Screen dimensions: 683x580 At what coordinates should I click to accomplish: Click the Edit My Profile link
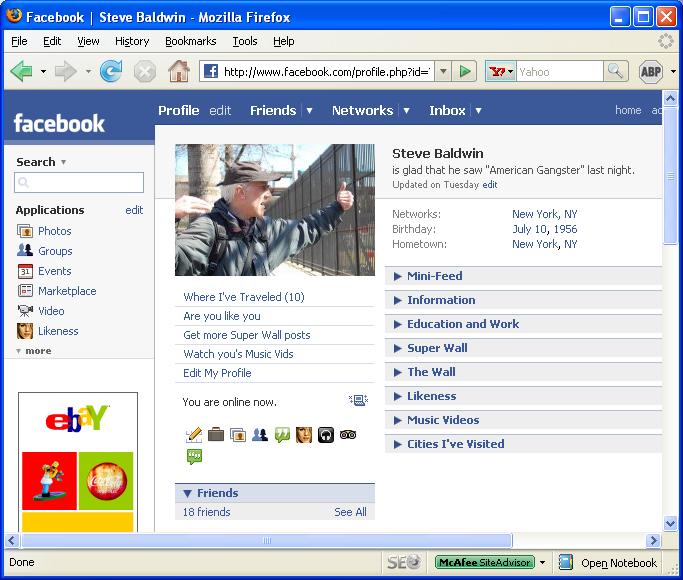coord(217,373)
